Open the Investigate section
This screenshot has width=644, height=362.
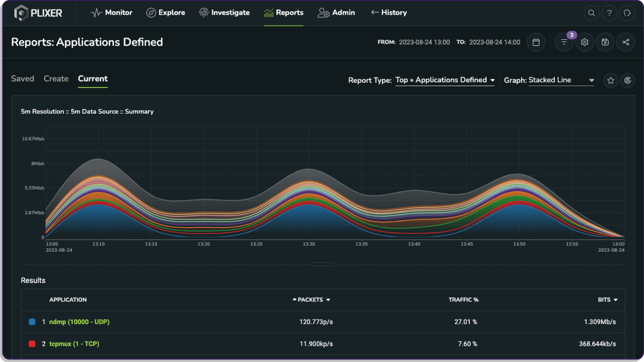pyautogui.click(x=224, y=12)
